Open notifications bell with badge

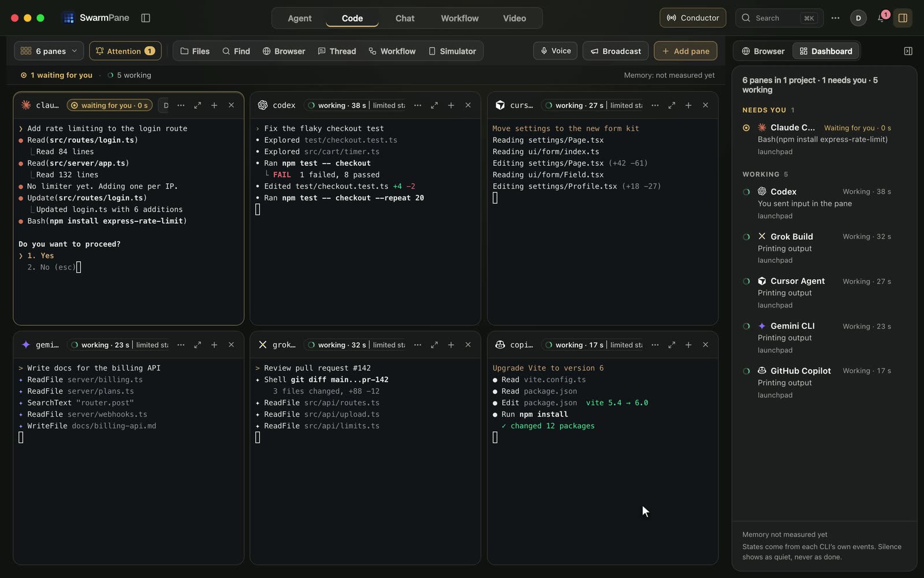[881, 18]
